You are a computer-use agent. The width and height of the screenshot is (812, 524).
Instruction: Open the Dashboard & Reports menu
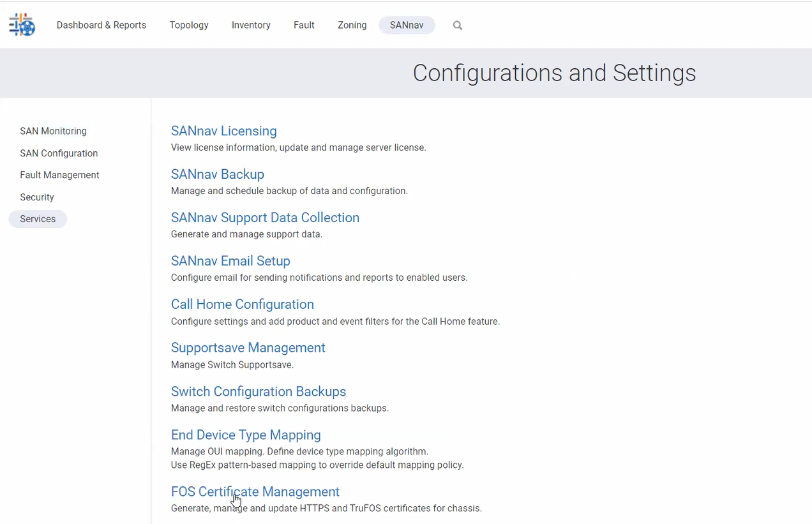(101, 25)
